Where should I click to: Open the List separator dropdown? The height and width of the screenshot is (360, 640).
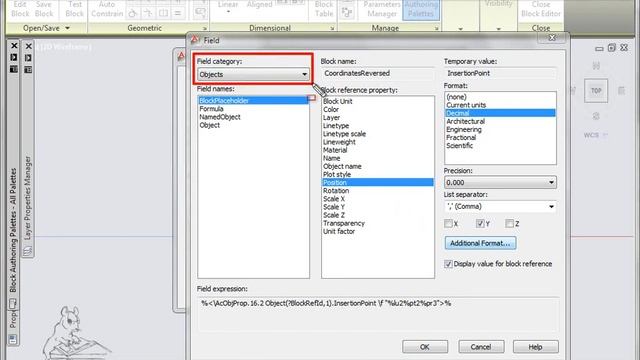pos(500,207)
